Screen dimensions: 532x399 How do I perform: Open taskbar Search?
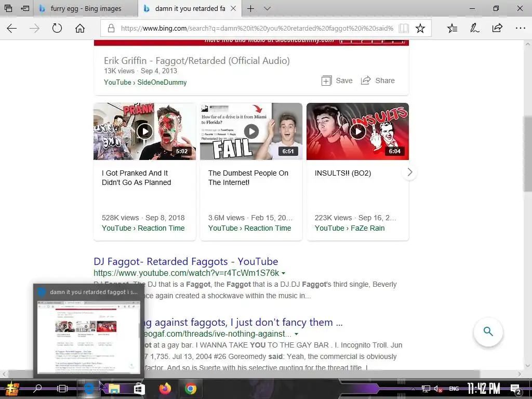(37, 388)
